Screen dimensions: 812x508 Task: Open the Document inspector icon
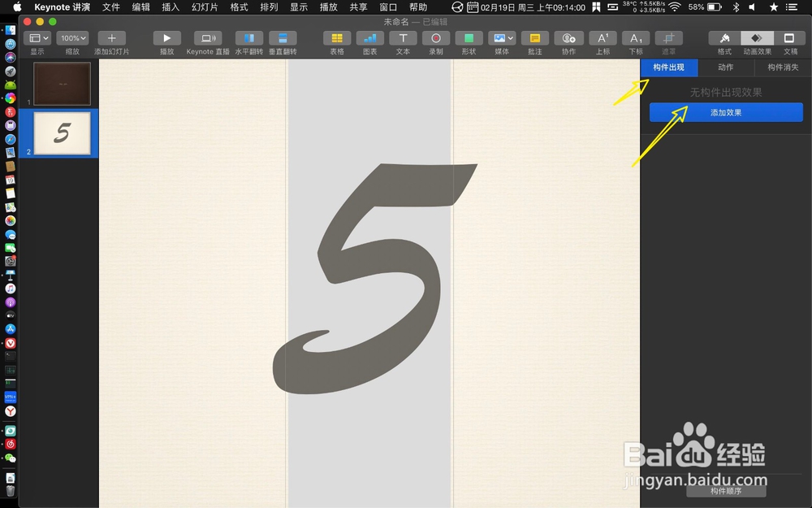[788, 37]
